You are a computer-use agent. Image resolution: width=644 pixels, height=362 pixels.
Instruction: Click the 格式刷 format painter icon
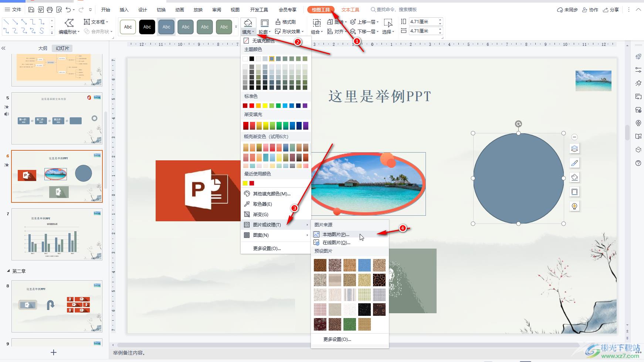coord(278,22)
